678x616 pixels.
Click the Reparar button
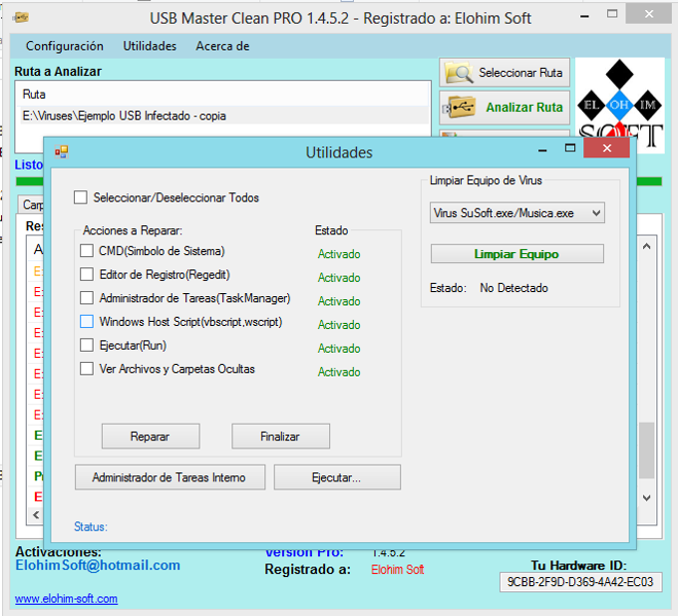point(151,437)
